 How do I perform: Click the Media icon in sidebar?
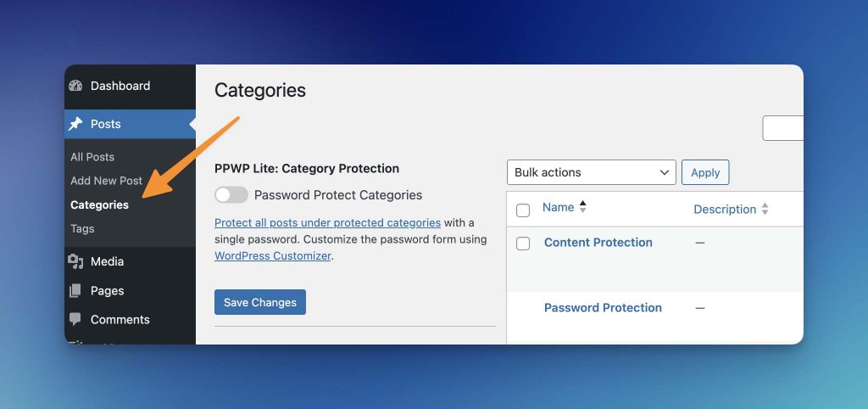[x=75, y=261]
